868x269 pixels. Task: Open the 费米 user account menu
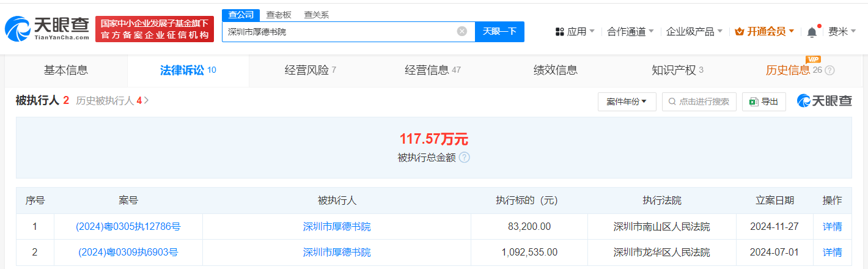point(842,31)
